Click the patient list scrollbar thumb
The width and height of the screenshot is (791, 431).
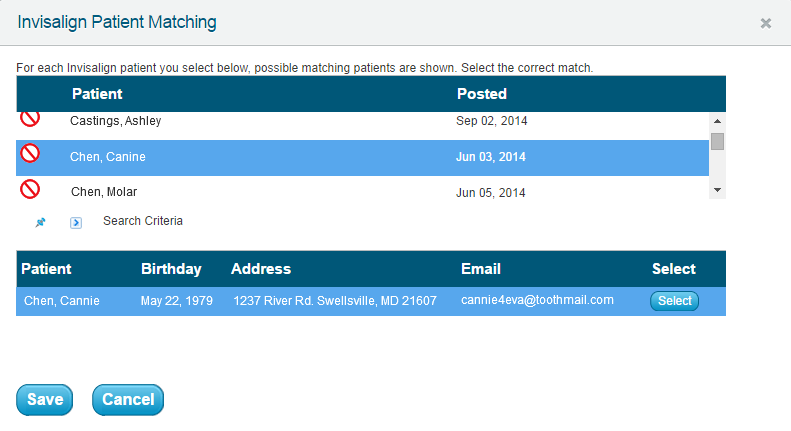click(x=717, y=141)
